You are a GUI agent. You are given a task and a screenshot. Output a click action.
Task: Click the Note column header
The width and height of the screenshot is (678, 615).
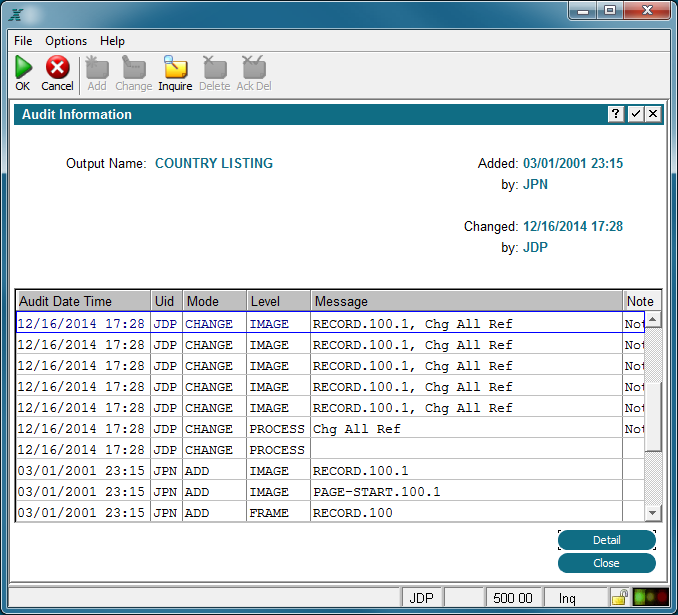[x=642, y=301]
